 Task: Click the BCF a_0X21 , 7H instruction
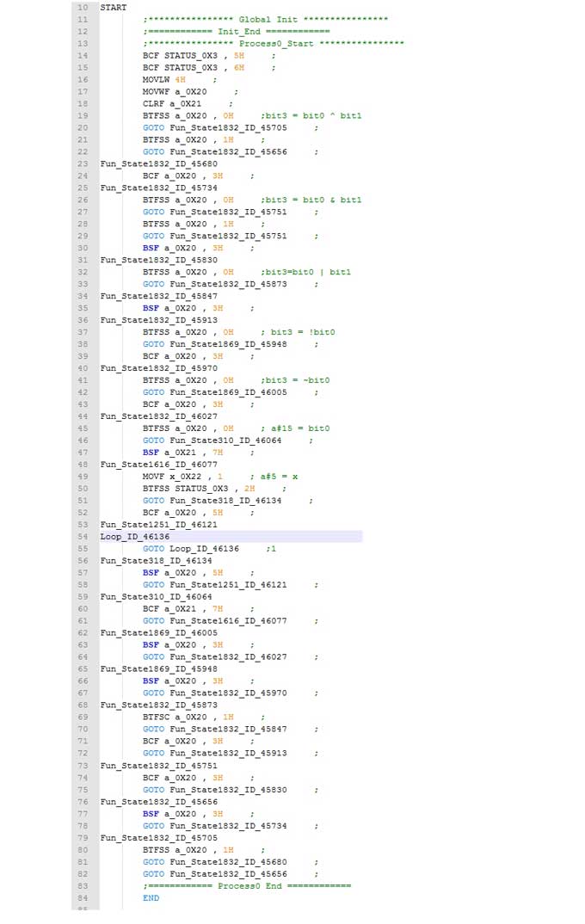[x=182, y=609]
